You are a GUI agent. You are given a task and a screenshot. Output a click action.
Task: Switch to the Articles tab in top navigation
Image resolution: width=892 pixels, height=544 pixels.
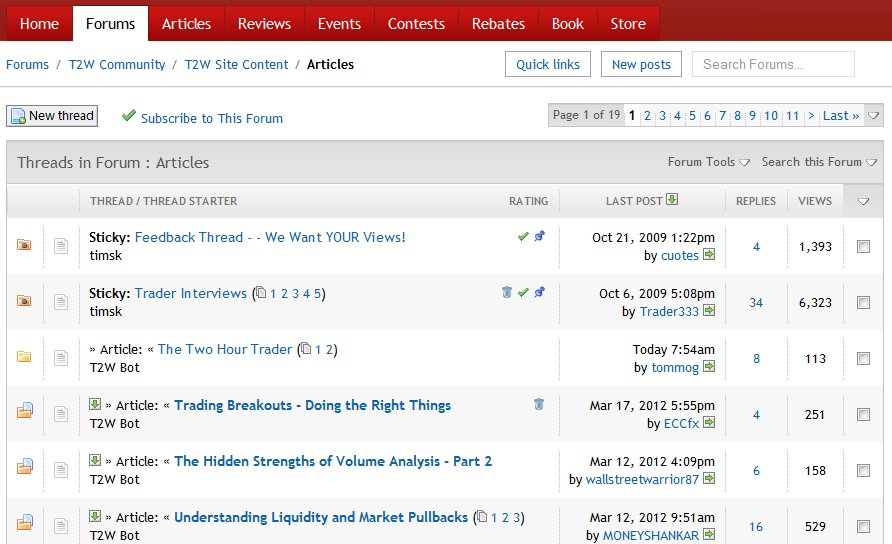click(x=186, y=23)
